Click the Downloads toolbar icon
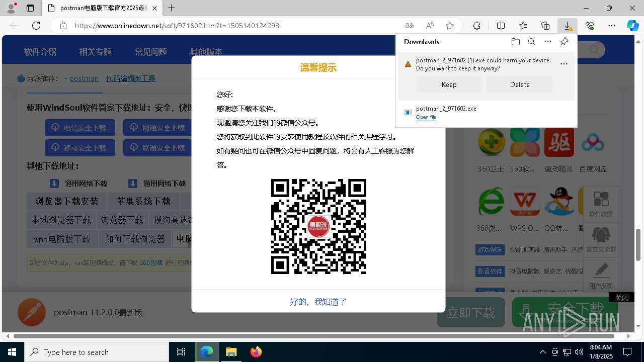 tap(568, 26)
